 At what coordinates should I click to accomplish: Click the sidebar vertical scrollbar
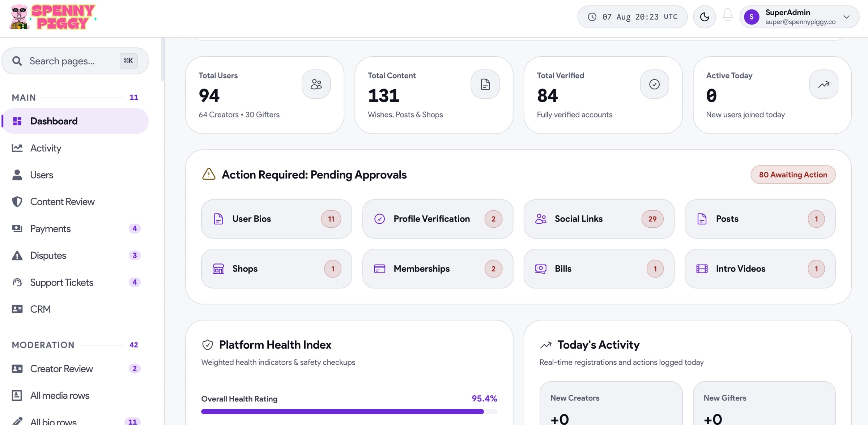(x=163, y=60)
